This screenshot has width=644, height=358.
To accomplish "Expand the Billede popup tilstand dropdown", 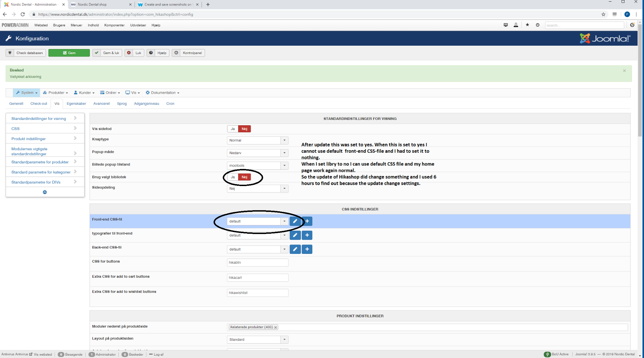I will pyautogui.click(x=257, y=166).
